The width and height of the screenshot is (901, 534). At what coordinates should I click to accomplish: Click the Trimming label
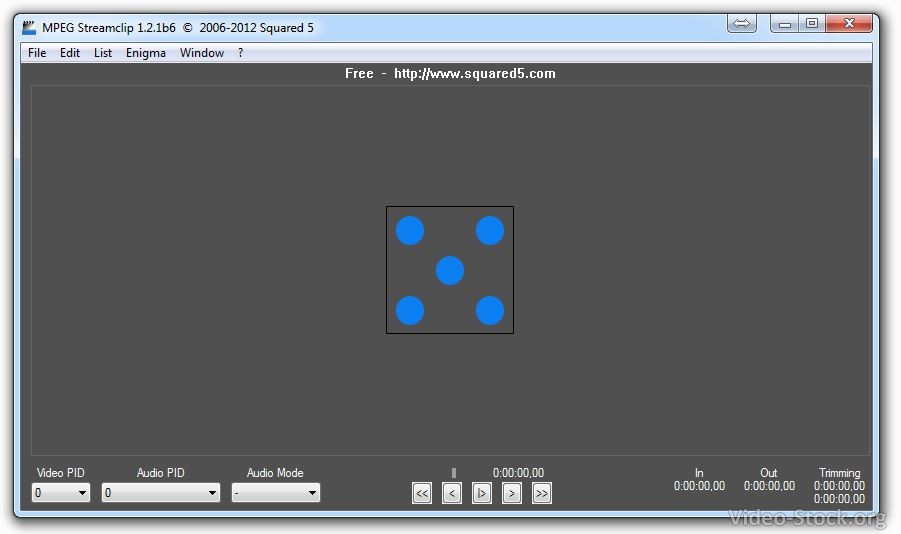point(840,472)
